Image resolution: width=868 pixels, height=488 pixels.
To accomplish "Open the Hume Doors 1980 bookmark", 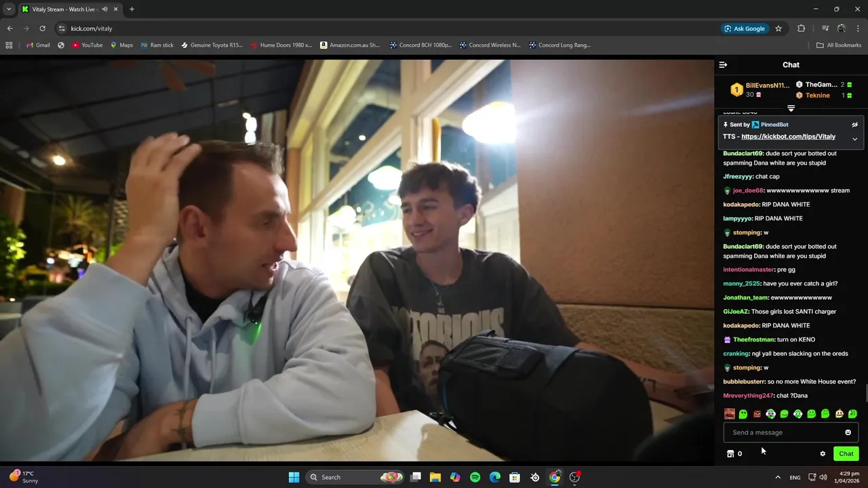I will (x=281, y=45).
